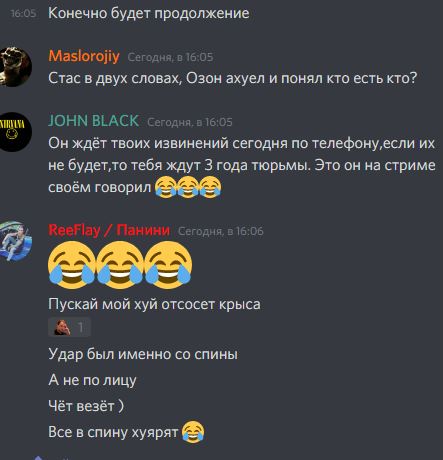Click timestamp next to JOHN BLACK's name
443x460 pixels.
coord(190,122)
